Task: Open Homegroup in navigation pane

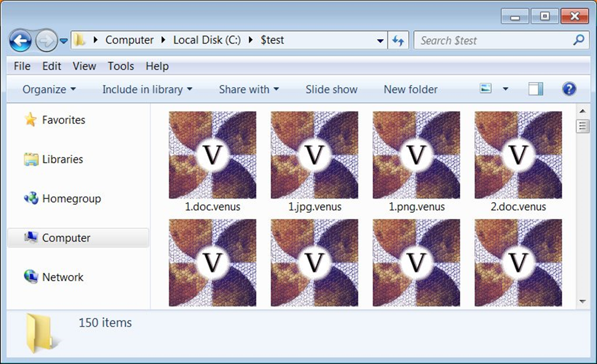Action: [72, 199]
